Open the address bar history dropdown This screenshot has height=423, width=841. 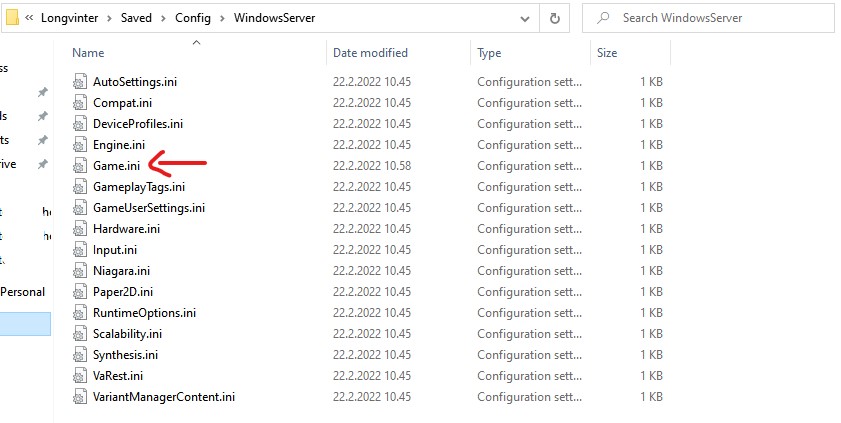526,18
